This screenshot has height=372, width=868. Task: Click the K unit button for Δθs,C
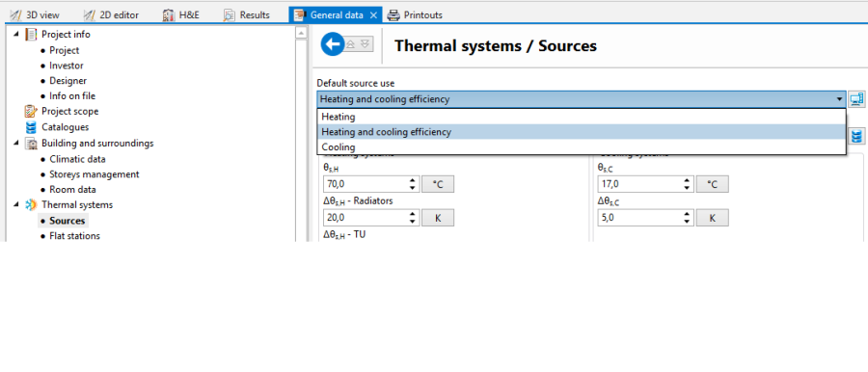tap(713, 218)
